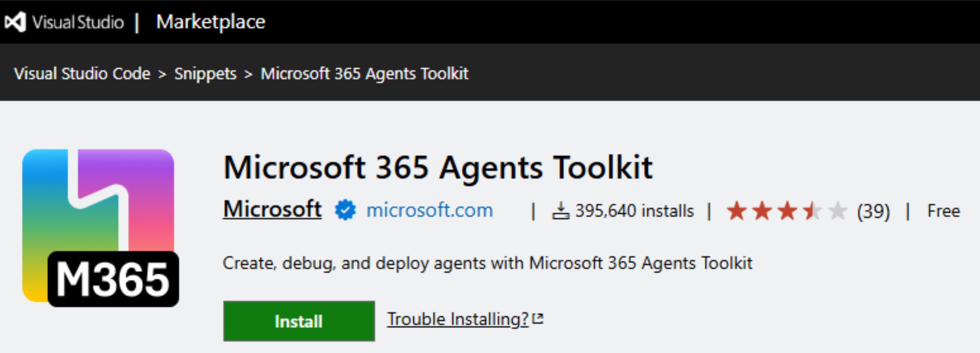Click the half-filled fourth rating star
This screenshot has width=980, height=353.
coord(812,211)
